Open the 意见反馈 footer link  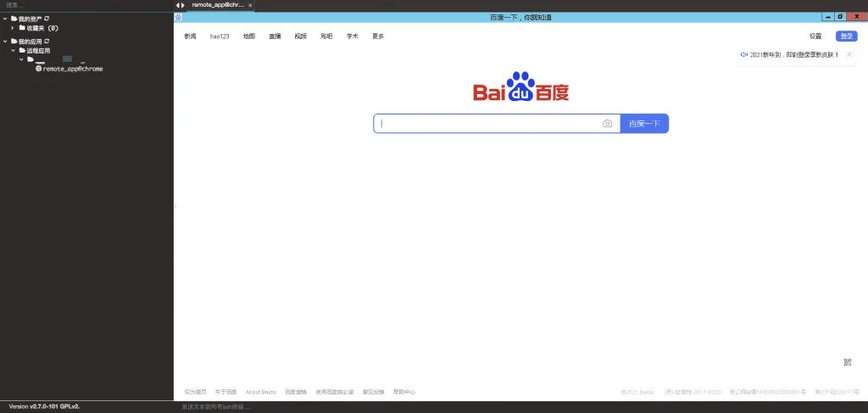coord(374,392)
